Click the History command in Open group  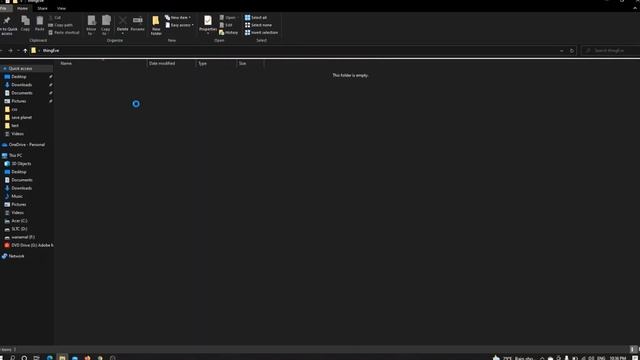229,32
